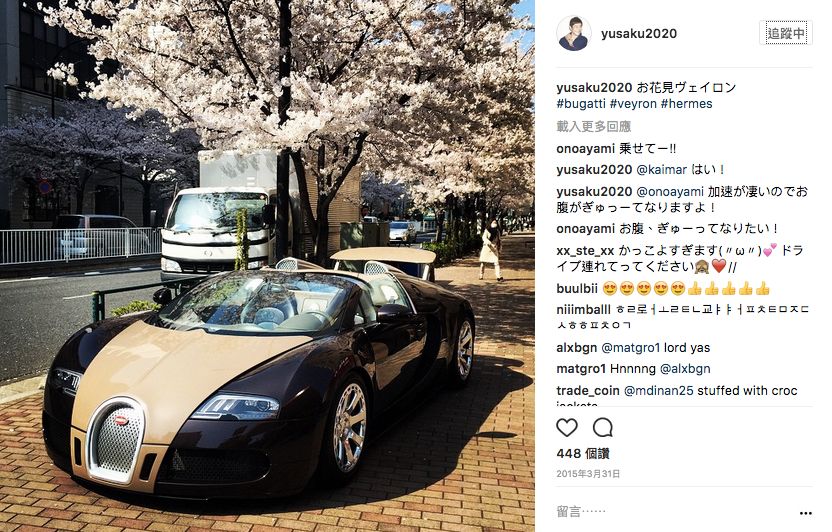This screenshot has width=832, height=532.
Task: Open the @mdinan25 mention link
Action: [658, 391]
